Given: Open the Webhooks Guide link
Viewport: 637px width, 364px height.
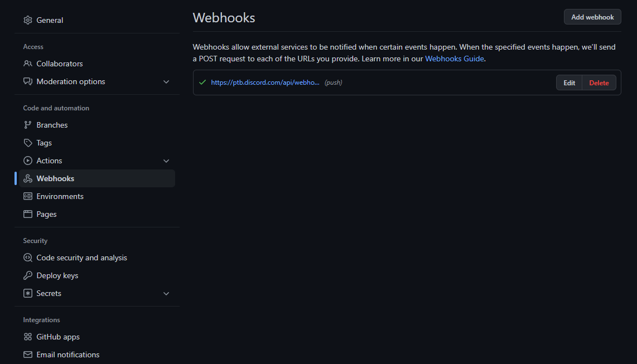Looking at the screenshot, I should tap(454, 59).
